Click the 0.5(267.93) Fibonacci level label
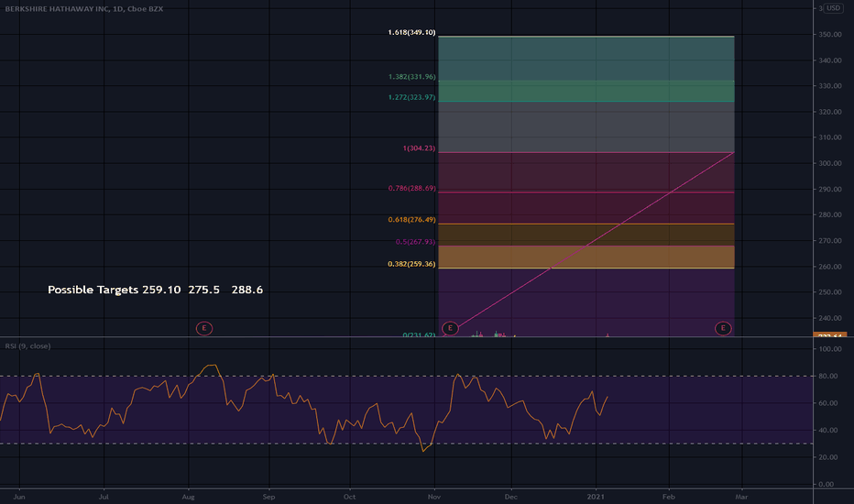This screenshot has width=854, height=504. click(x=416, y=242)
